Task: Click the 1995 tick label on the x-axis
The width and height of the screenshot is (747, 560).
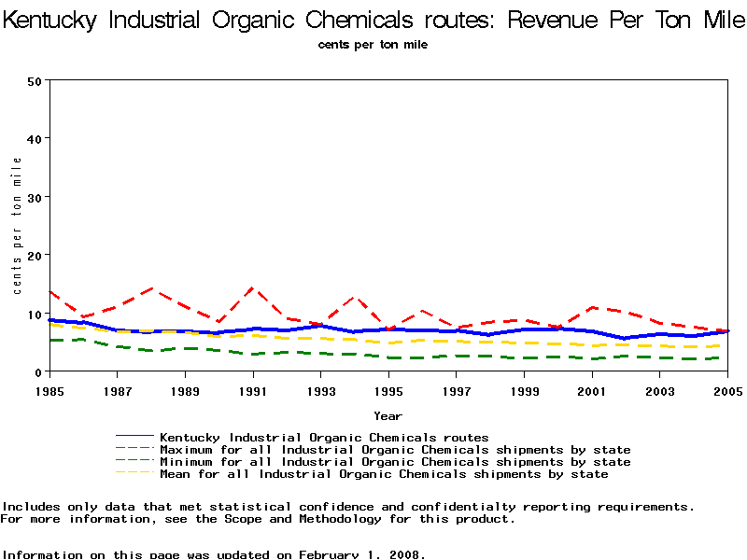Action: coord(388,390)
